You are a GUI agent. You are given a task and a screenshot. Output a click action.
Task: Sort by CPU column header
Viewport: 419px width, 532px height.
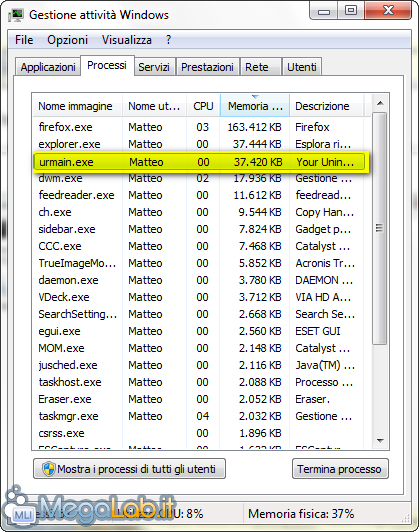pos(203,106)
